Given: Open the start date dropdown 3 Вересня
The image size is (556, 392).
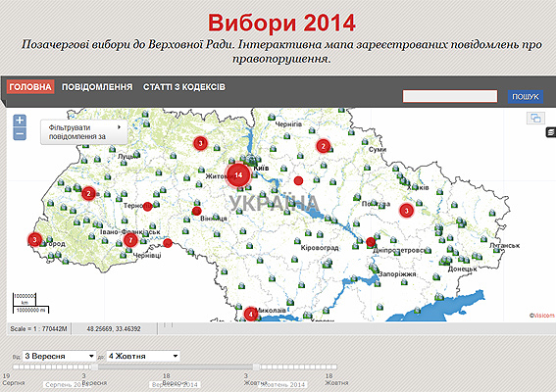Looking at the screenshot, I should [59, 356].
